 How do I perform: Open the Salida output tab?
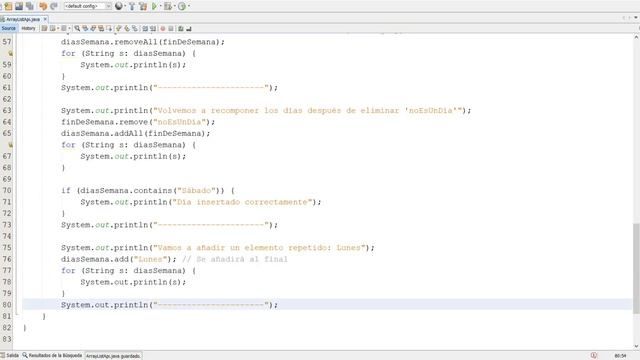tap(10, 356)
